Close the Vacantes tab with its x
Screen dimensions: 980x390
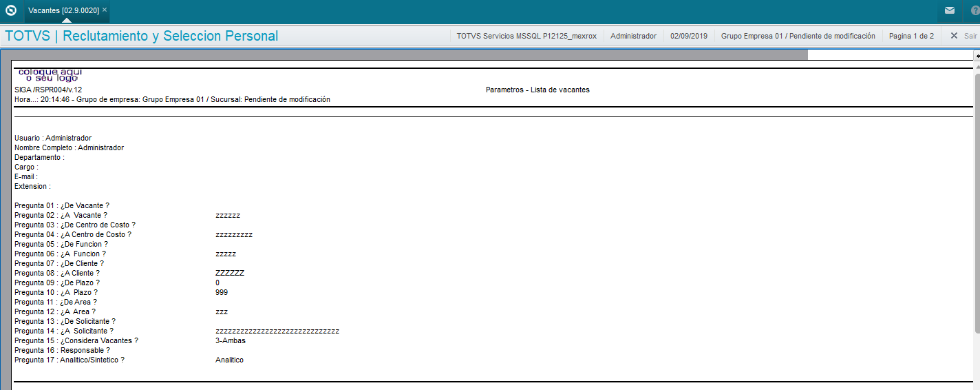pos(105,10)
